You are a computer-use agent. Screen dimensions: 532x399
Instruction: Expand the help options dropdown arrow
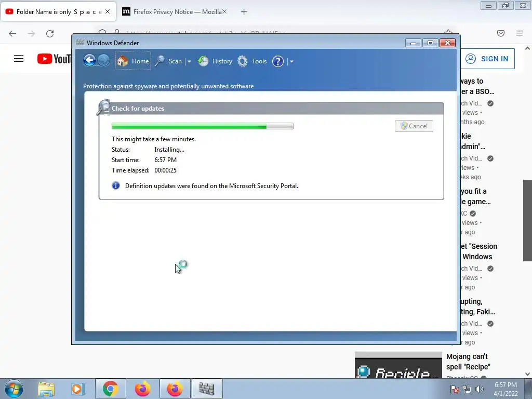point(291,62)
